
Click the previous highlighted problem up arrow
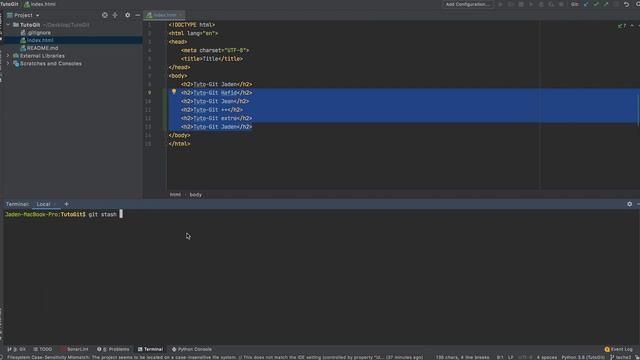632,26
